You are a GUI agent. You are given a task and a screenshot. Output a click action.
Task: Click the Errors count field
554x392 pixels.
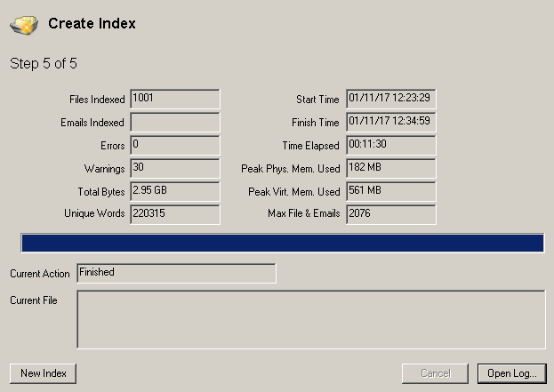coord(174,145)
